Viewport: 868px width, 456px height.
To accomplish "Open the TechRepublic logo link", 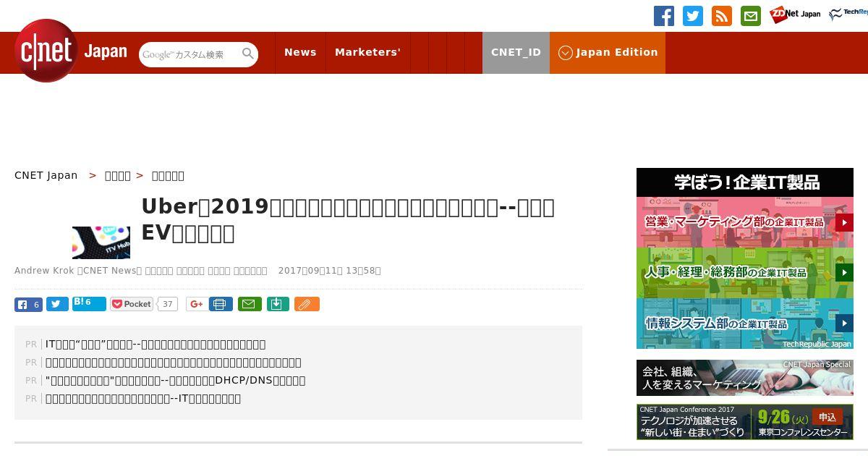I will 848,14.
